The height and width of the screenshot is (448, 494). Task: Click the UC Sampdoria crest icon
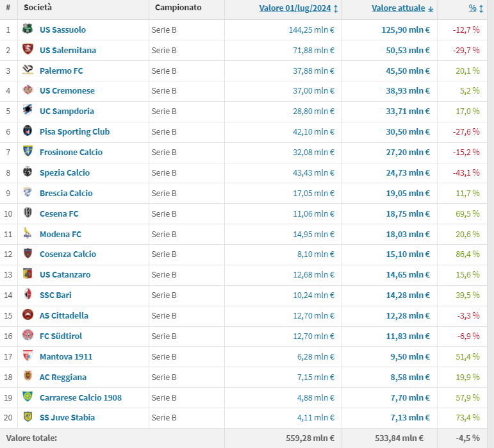pos(28,111)
